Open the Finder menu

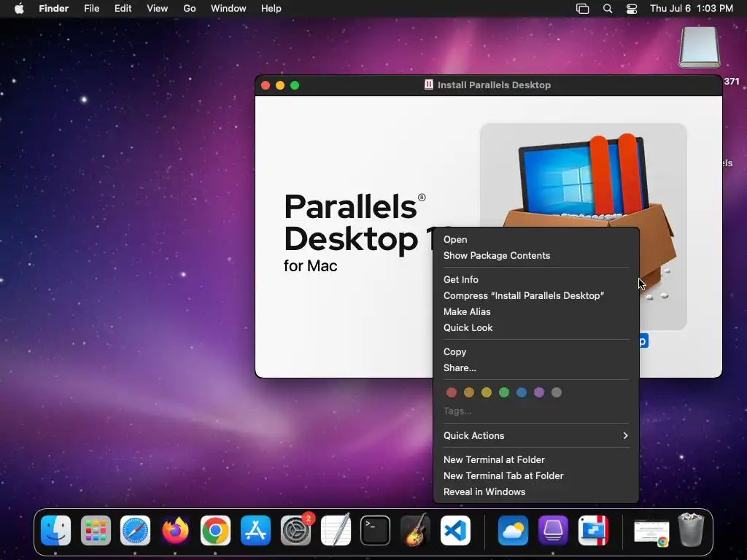[54, 9]
